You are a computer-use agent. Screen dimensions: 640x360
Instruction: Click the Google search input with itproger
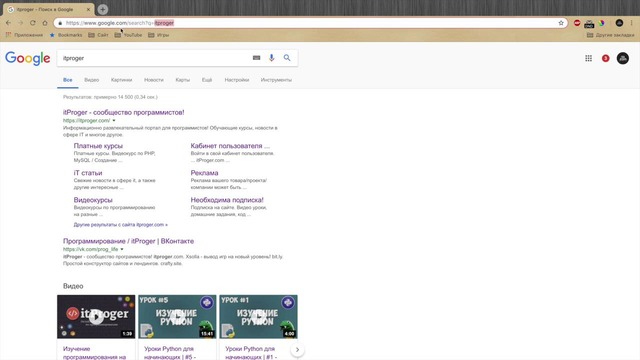tap(155, 58)
